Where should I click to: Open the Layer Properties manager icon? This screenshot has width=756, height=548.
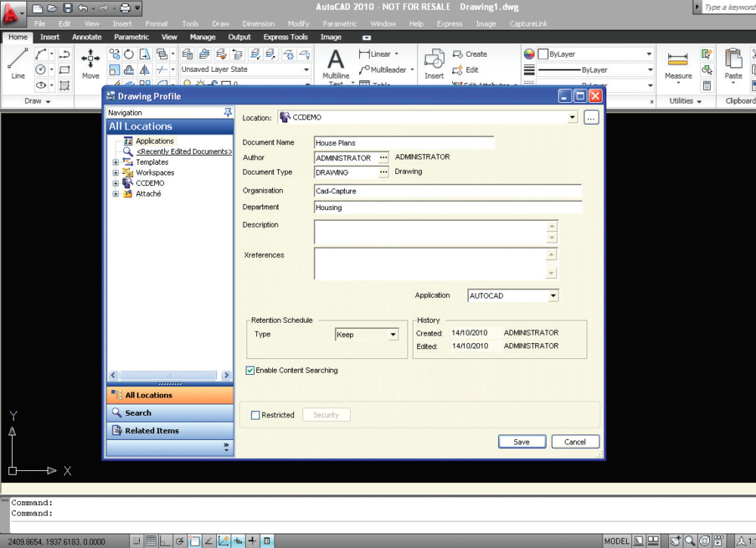point(187,54)
